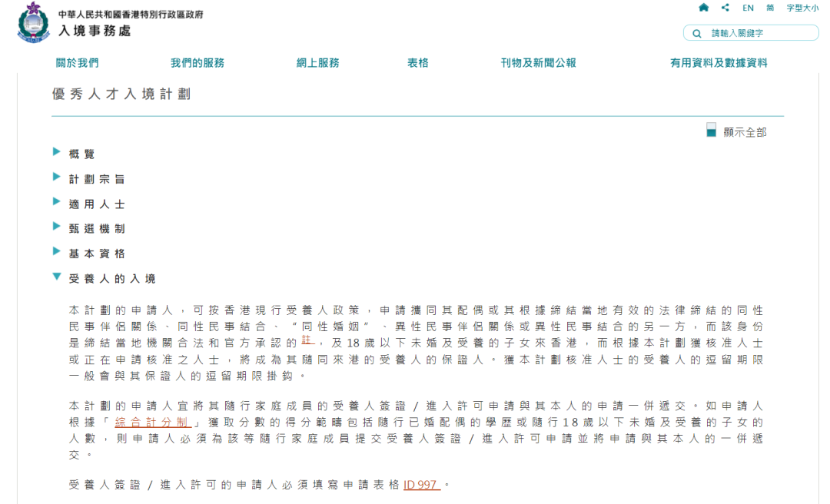Switch language to EN
This screenshot has height=504, width=830.
click(748, 8)
